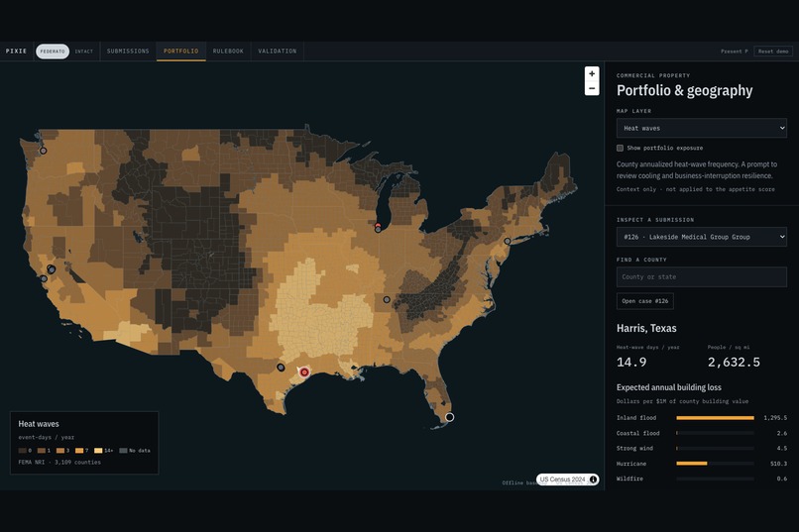799x532 pixels.
Task: Select the marker near Memphis, Tennessee
Action: [387, 300]
